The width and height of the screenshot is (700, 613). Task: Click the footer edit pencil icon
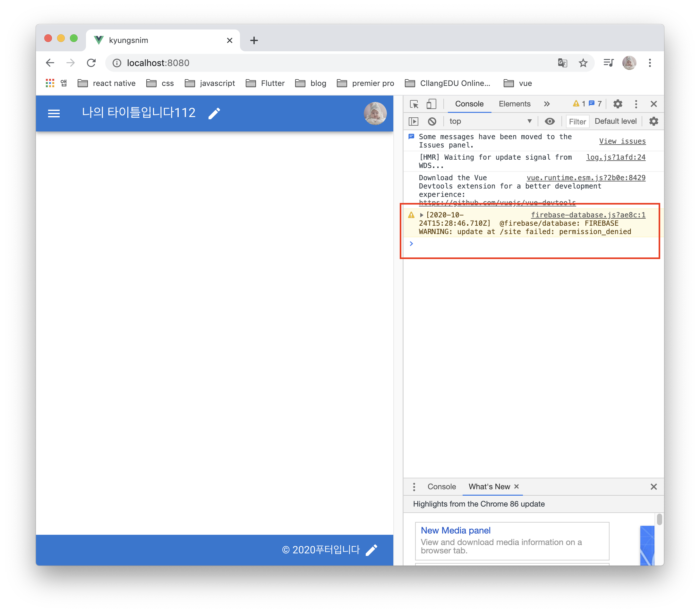[371, 550]
